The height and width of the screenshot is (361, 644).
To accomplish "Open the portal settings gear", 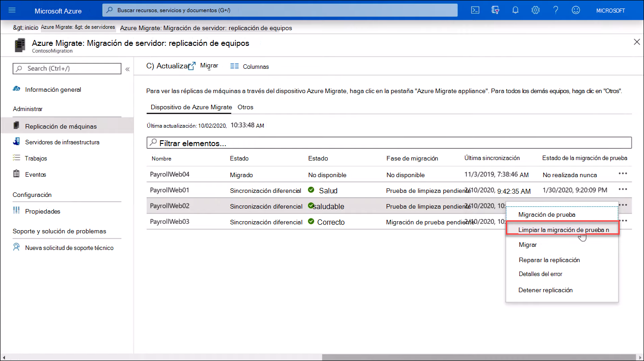I will coord(536,10).
